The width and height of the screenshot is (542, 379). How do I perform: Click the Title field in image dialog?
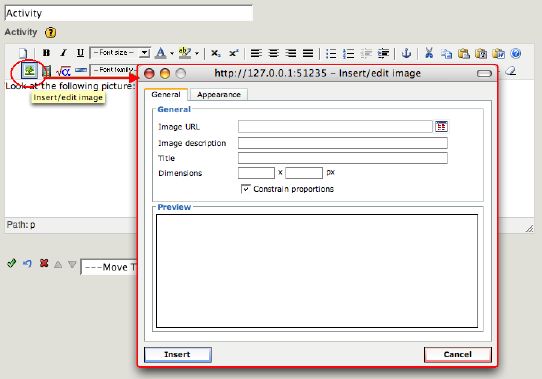click(x=343, y=158)
